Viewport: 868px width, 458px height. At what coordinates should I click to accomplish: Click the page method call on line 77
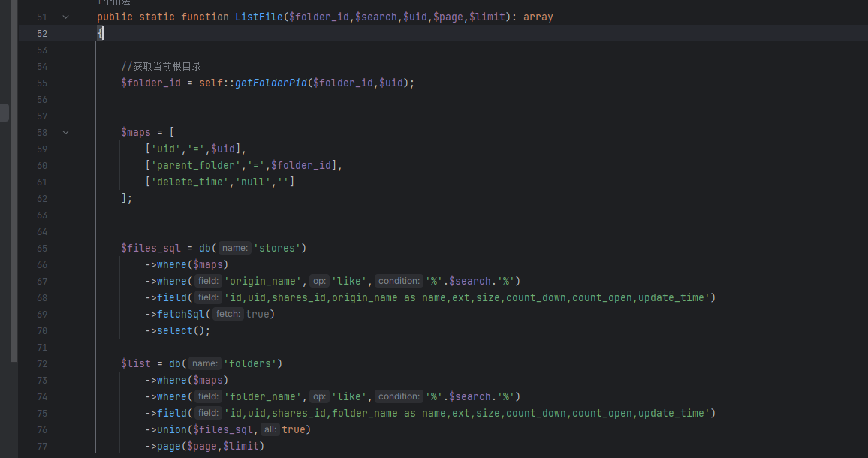coord(169,447)
